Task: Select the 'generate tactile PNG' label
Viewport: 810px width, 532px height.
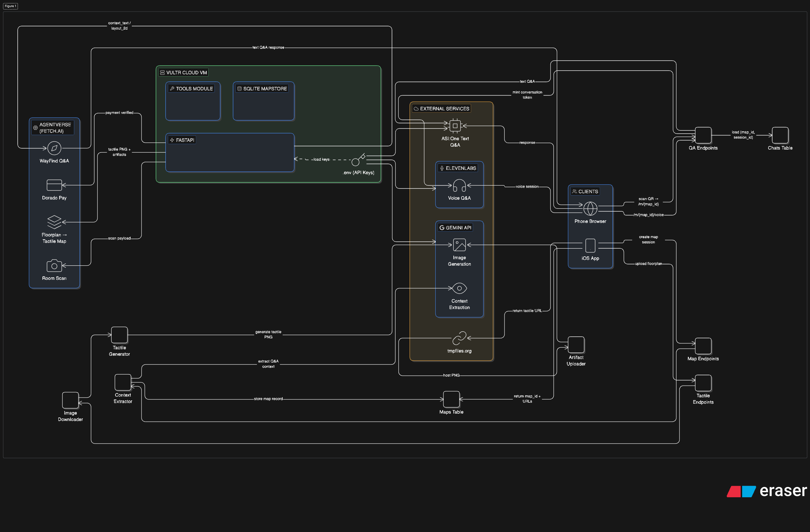Action: point(268,334)
